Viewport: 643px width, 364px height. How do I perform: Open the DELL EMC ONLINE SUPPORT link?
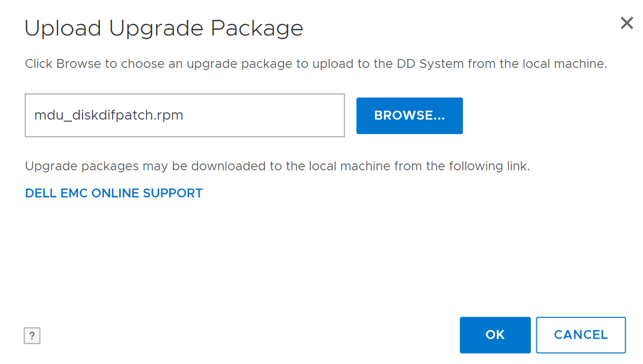(x=113, y=193)
